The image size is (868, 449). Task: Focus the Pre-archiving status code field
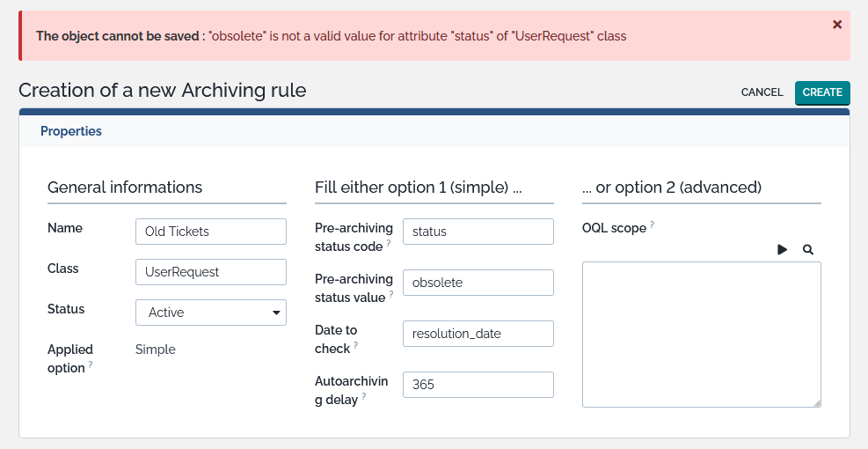pyautogui.click(x=478, y=232)
